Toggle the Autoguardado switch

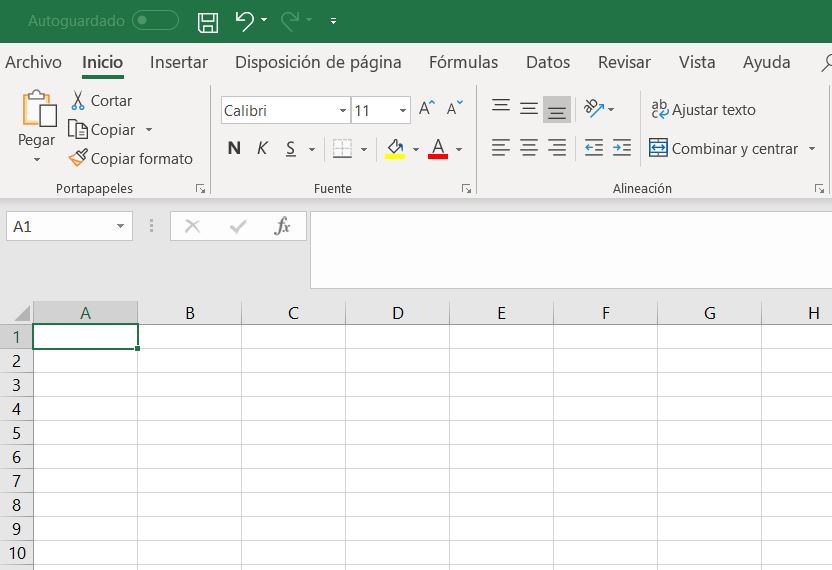click(155, 21)
